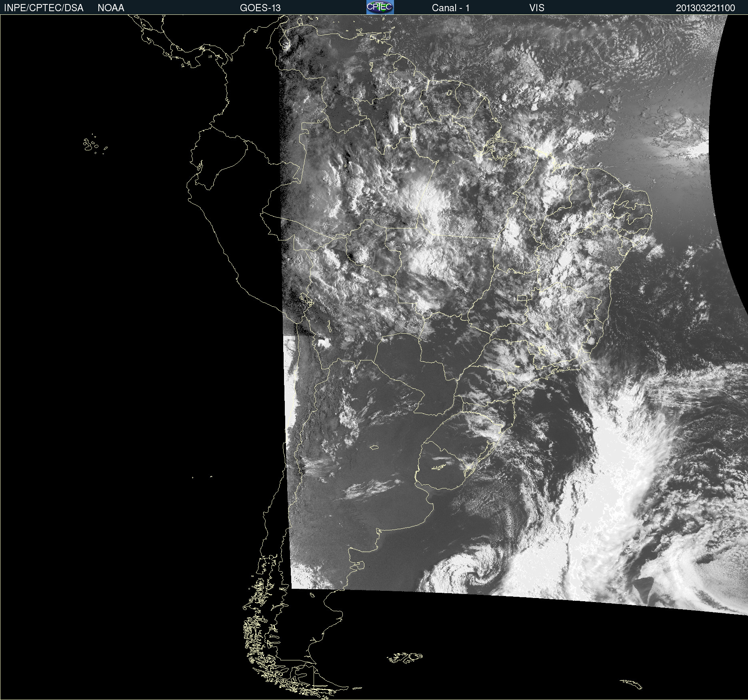Click the 201303221100 timestamp
Viewport: 748px width, 700px height.
pyautogui.click(x=705, y=8)
